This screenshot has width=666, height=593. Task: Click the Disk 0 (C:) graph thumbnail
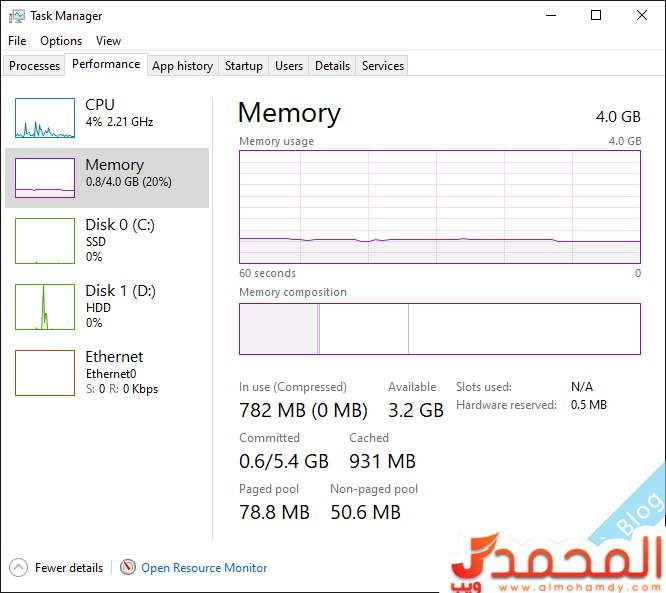point(45,241)
